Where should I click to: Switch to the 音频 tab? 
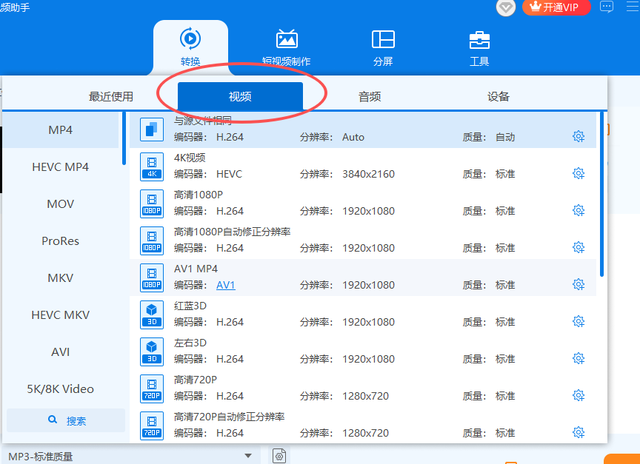(x=369, y=97)
